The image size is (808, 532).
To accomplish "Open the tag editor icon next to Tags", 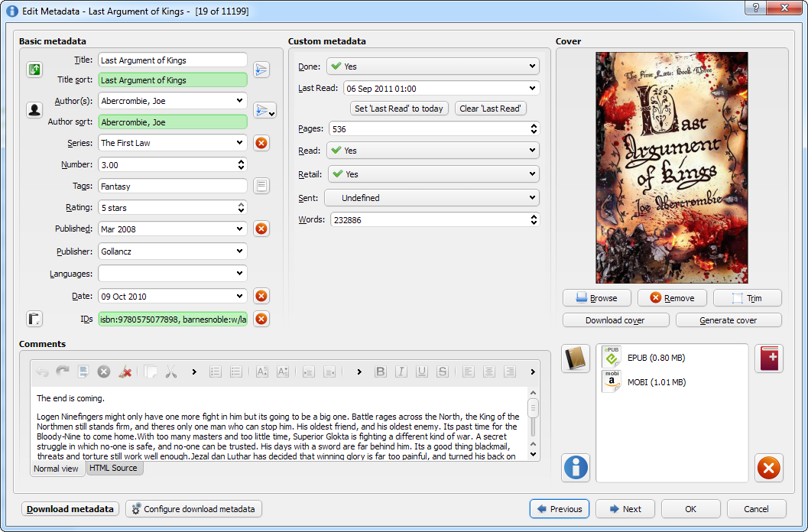I will click(x=261, y=186).
